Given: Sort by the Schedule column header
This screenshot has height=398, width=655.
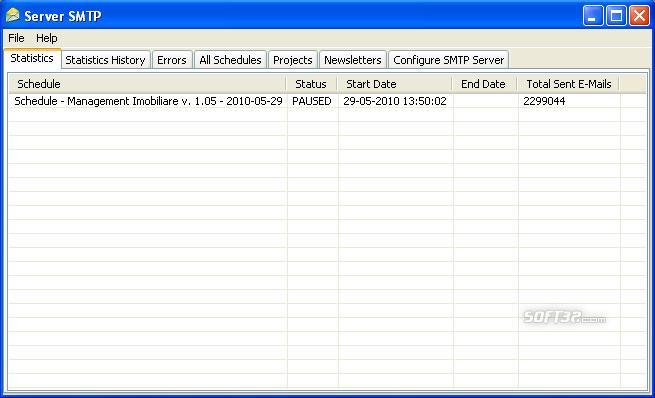Looking at the screenshot, I should pyautogui.click(x=148, y=84).
